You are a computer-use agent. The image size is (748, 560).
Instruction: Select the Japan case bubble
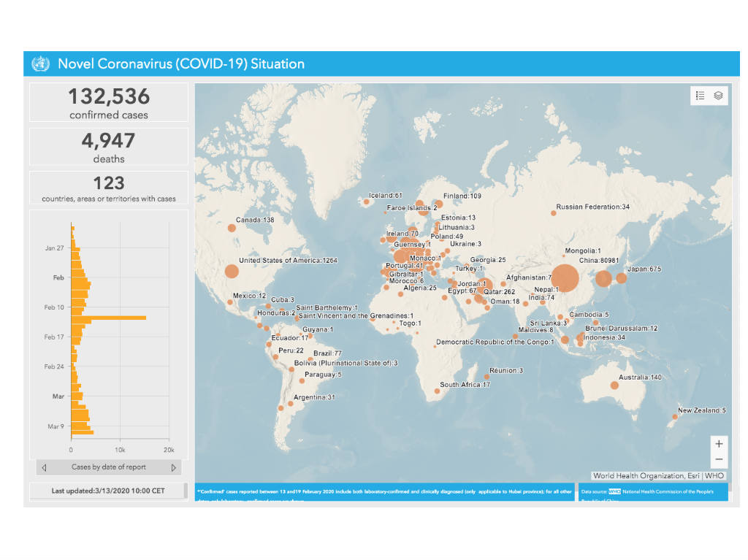[x=621, y=278]
